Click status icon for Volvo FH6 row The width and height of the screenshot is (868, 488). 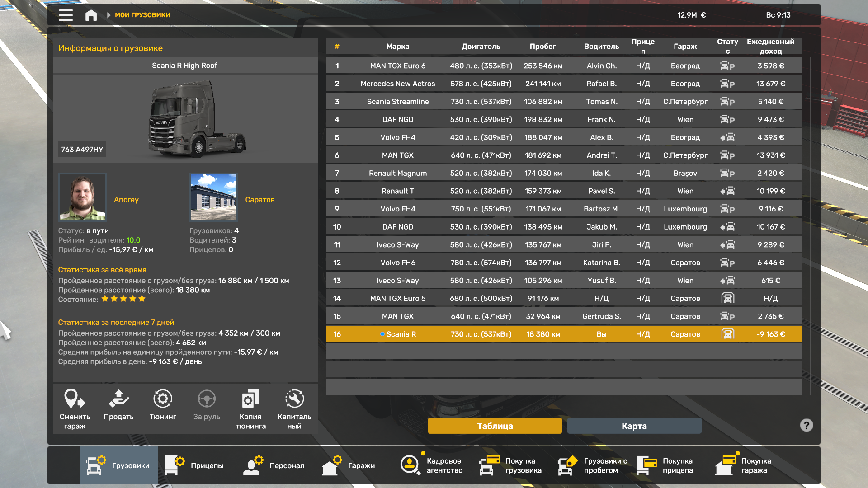(727, 263)
